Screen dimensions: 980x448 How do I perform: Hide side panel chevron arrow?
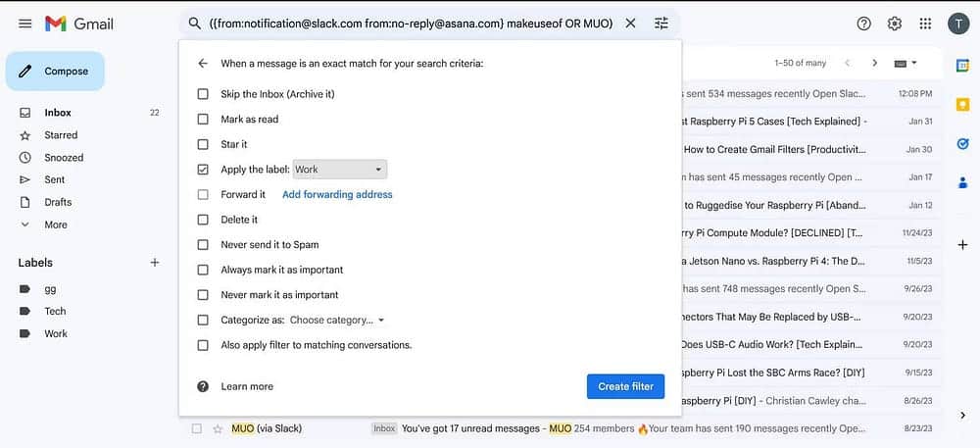[x=962, y=415]
